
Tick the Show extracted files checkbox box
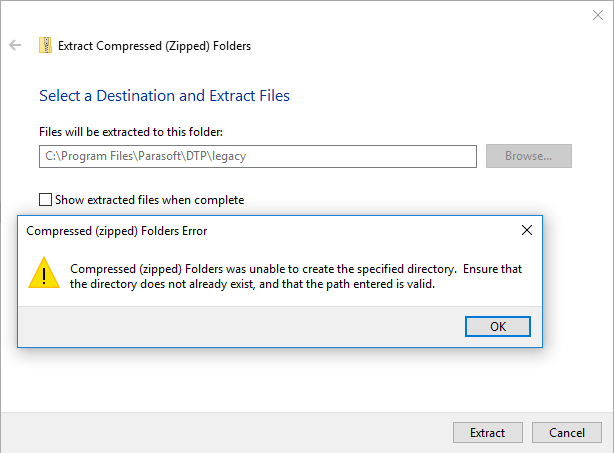(x=45, y=200)
